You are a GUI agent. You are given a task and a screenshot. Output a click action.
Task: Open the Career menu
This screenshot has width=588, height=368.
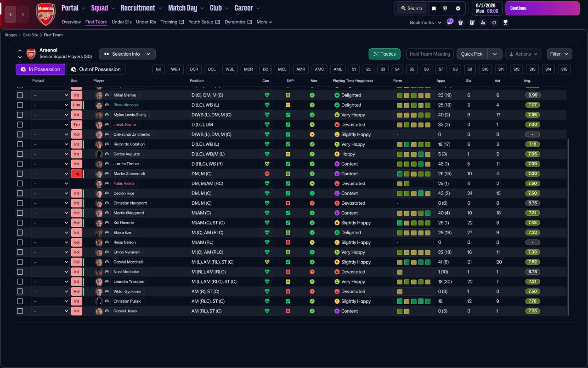tap(247, 8)
